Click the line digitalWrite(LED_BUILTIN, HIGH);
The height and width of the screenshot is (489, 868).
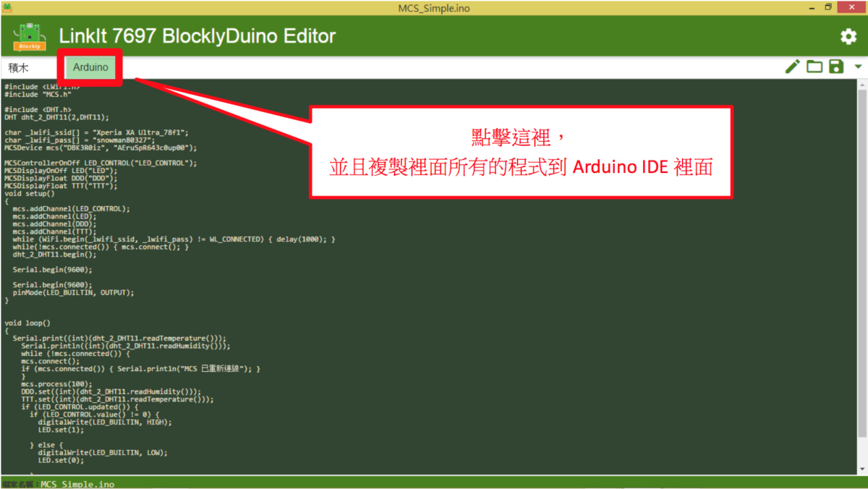click(x=106, y=422)
